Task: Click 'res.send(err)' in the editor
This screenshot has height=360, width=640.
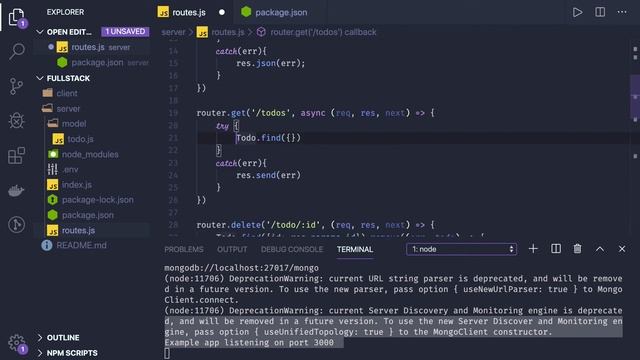Action: tap(268, 176)
